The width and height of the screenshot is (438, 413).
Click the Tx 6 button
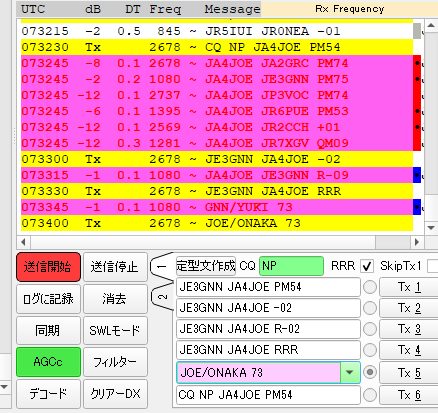[x=409, y=395]
